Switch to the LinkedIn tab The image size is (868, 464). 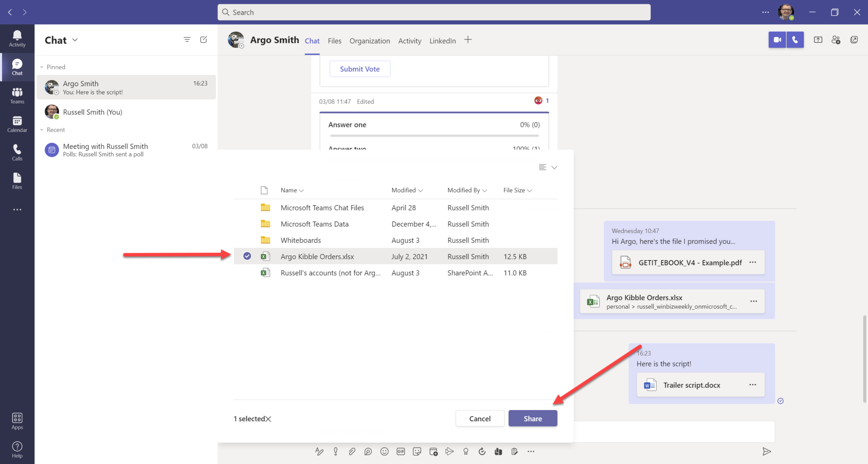[442, 41]
